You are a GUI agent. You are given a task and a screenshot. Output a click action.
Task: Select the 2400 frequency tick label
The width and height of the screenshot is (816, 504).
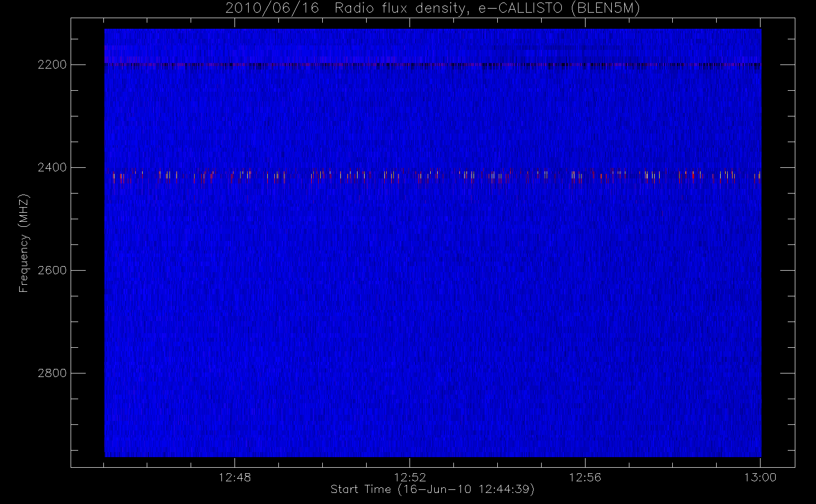[52, 167]
